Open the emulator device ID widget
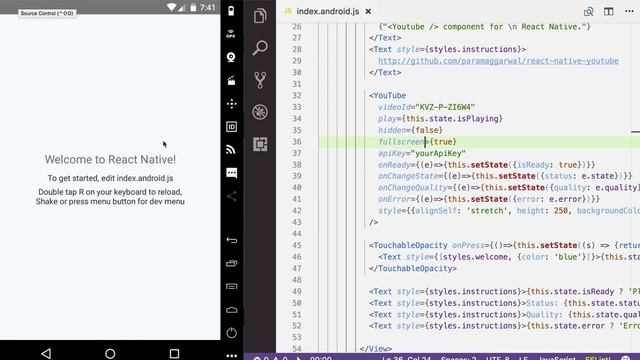 pyautogui.click(x=231, y=127)
